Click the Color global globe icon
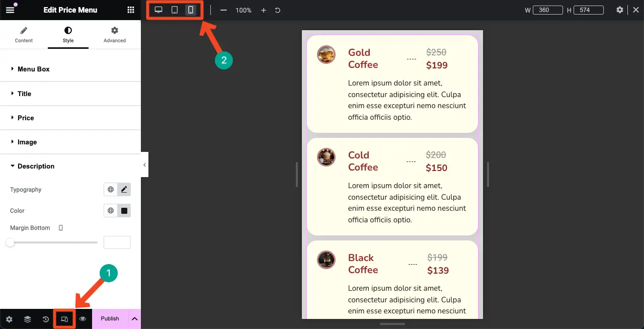 [x=111, y=211]
